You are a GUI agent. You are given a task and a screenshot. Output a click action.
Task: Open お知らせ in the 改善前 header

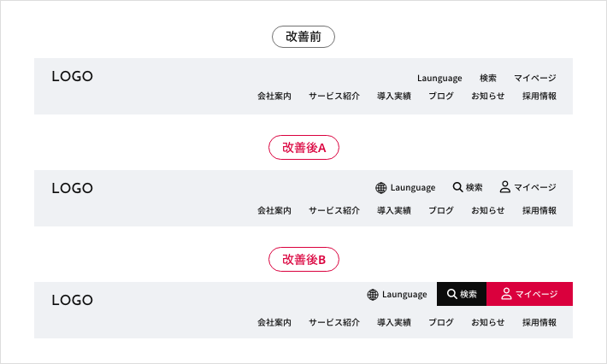488,96
